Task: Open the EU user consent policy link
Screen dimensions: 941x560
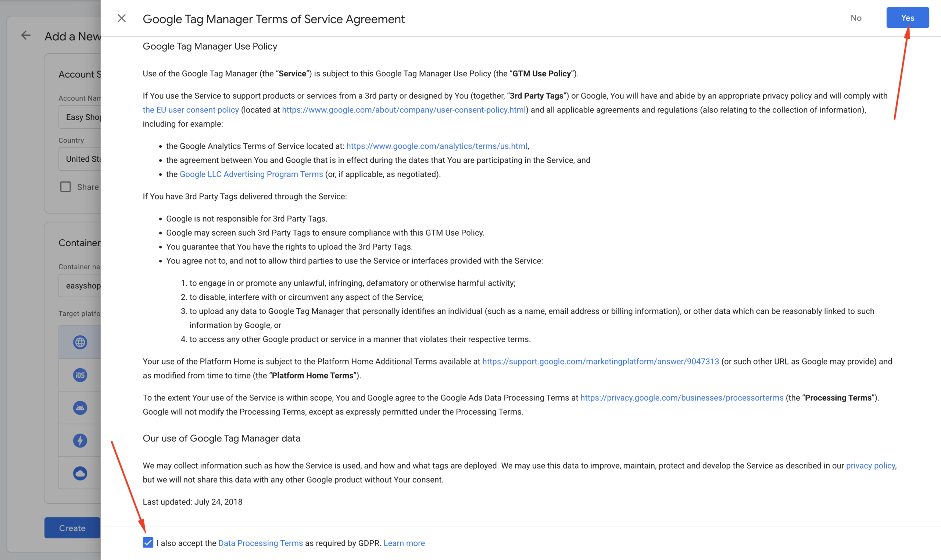Action: click(x=191, y=110)
